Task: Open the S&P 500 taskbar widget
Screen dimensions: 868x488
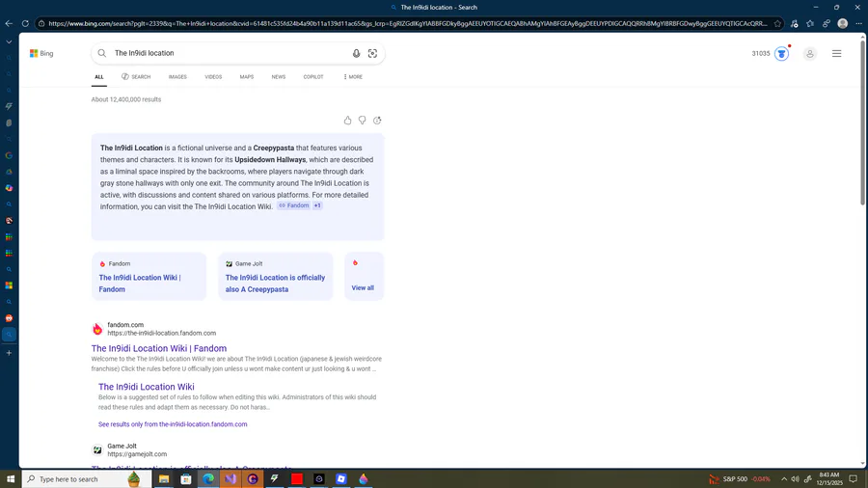Action: (739, 478)
